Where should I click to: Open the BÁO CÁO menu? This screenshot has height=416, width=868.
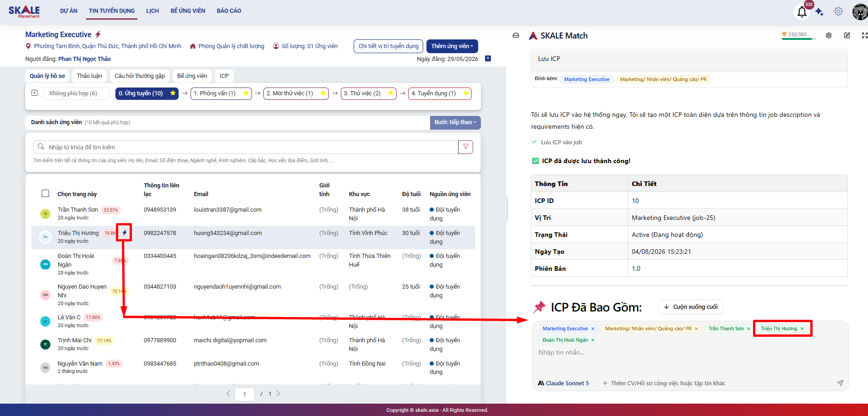pyautogui.click(x=229, y=11)
